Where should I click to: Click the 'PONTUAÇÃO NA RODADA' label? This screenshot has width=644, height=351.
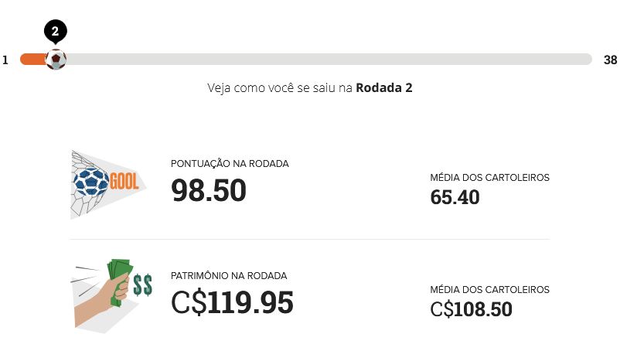pos(230,164)
